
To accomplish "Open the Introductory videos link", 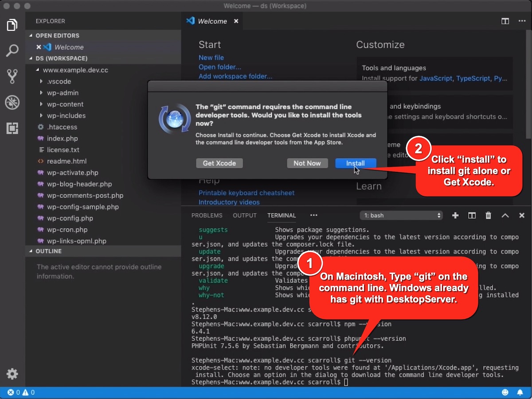I will (x=229, y=202).
